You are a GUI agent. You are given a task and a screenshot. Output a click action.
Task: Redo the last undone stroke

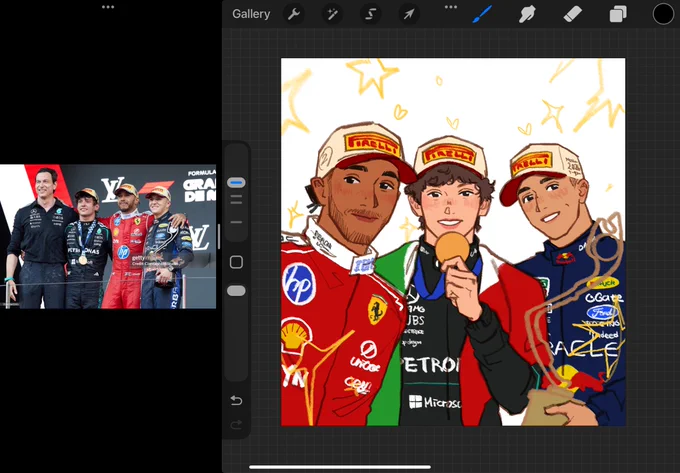[236, 424]
